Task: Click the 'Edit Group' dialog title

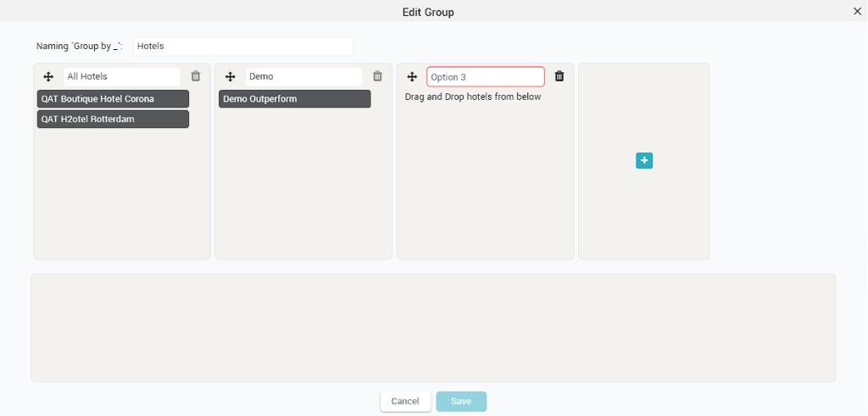Action: coord(428,12)
